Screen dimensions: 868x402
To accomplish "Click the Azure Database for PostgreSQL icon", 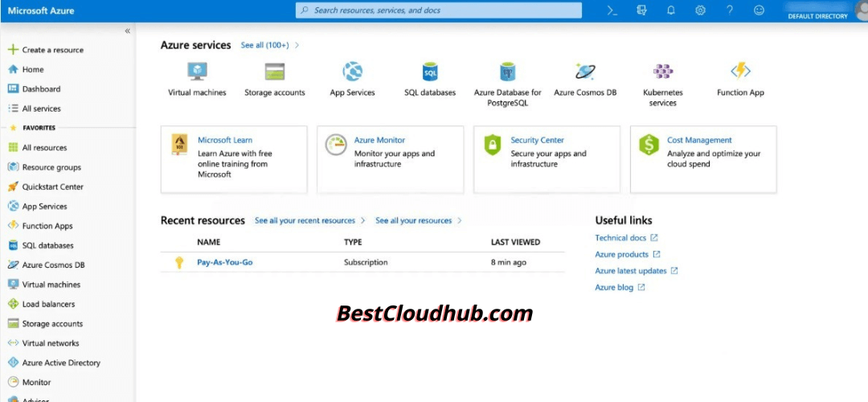I will pyautogui.click(x=508, y=72).
